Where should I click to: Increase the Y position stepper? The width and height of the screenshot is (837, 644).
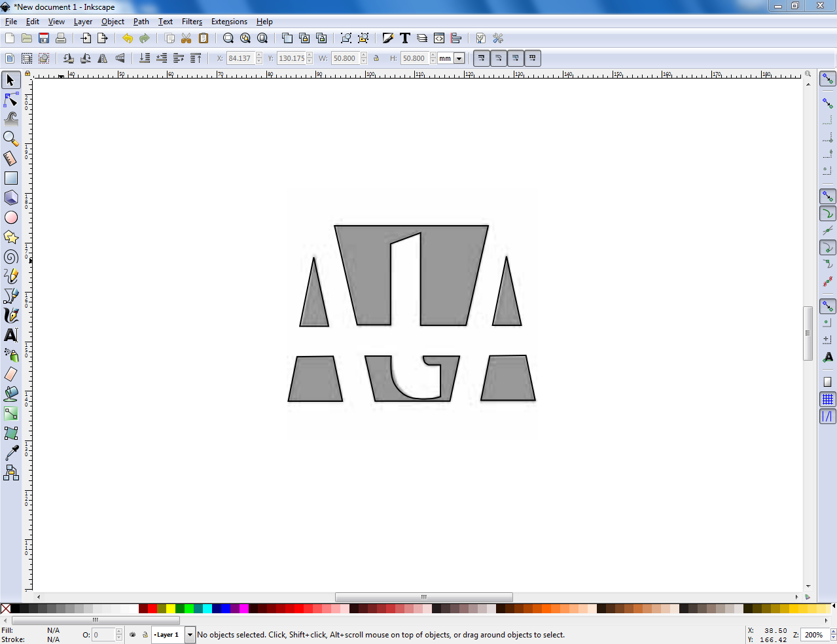click(310, 56)
